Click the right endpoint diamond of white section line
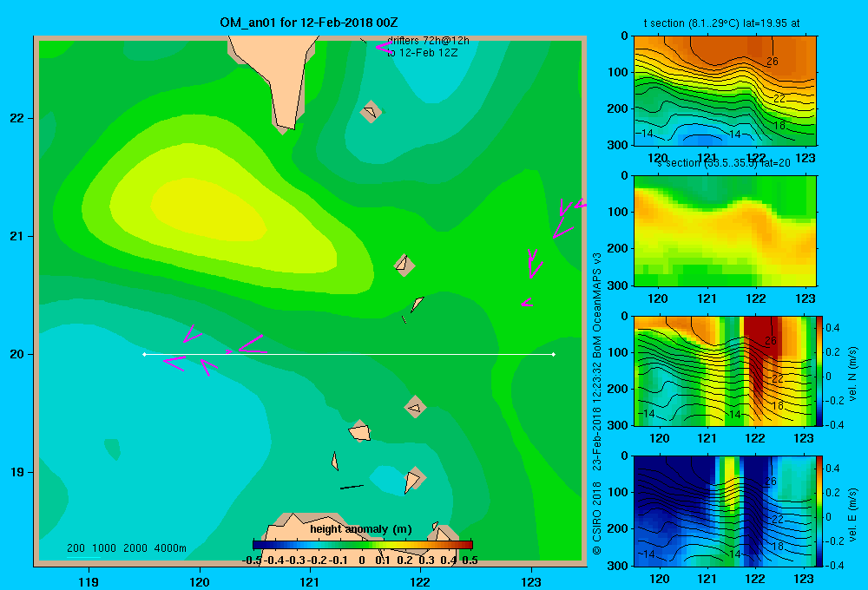 tap(554, 354)
